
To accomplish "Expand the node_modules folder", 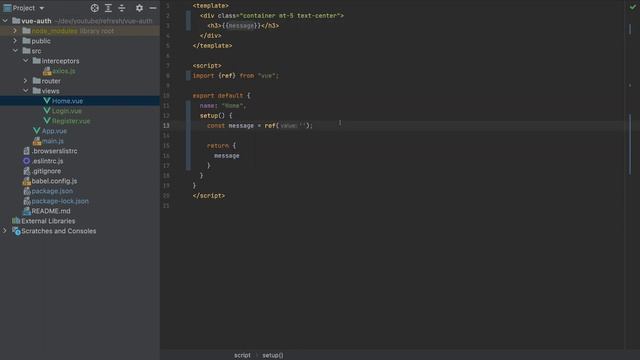I will (x=15, y=31).
